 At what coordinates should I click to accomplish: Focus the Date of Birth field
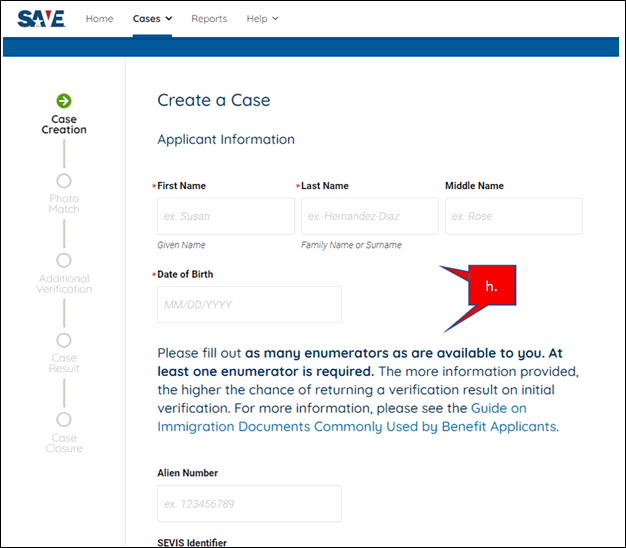click(250, 305)
